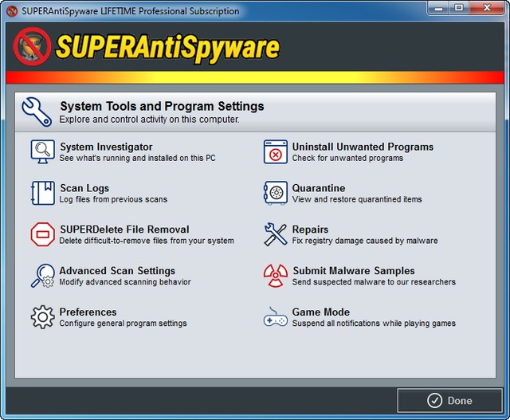Viewport: 510px width, 420px height.
Task: Click the Repairs wrench and screwdriver icon
Action: click(275, 234)
